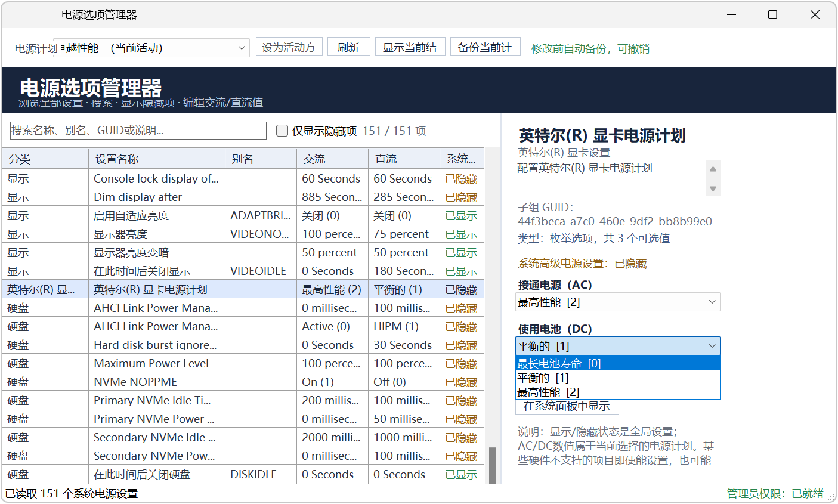This screenshot has width=838, height=504.
Task: Sort by the 设置名称 column header
Action: point(157,159)
